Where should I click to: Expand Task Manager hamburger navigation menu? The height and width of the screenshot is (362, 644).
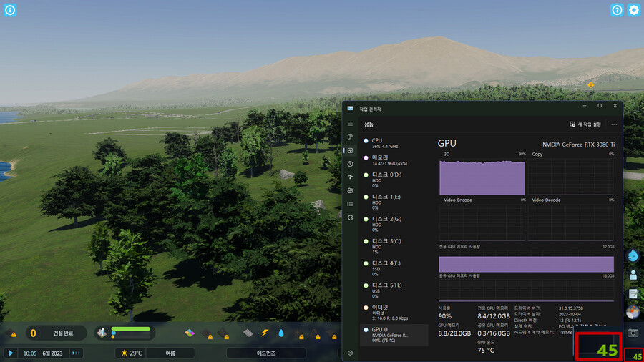pos(350,124)
